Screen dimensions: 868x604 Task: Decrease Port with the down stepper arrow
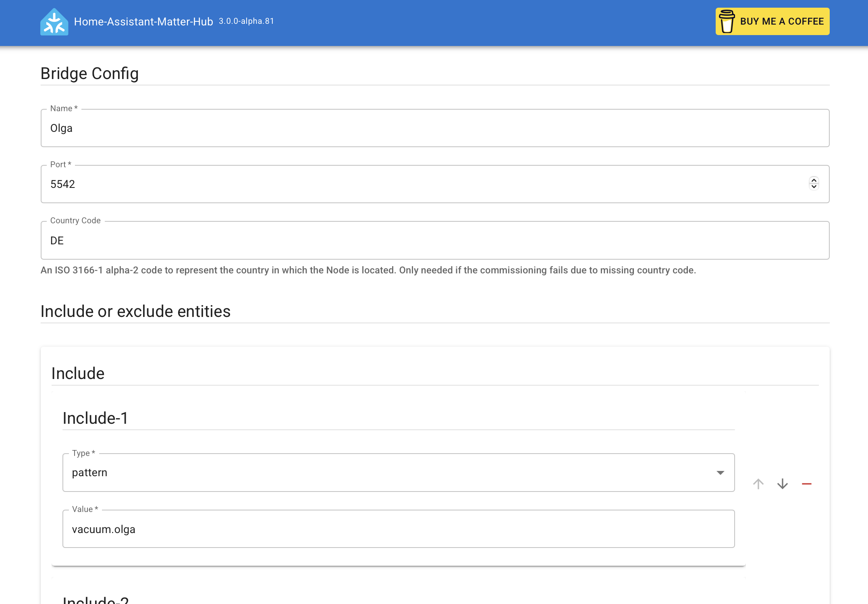tap(814, 187)
